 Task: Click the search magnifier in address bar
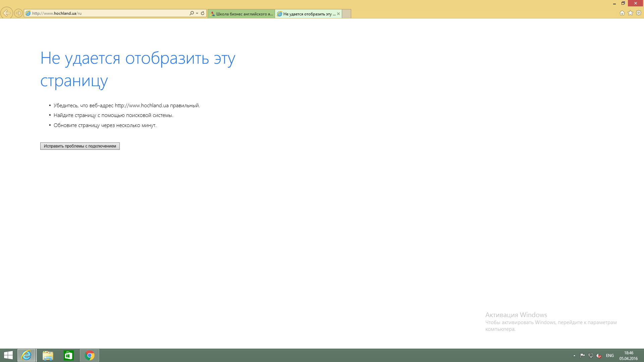192,13
